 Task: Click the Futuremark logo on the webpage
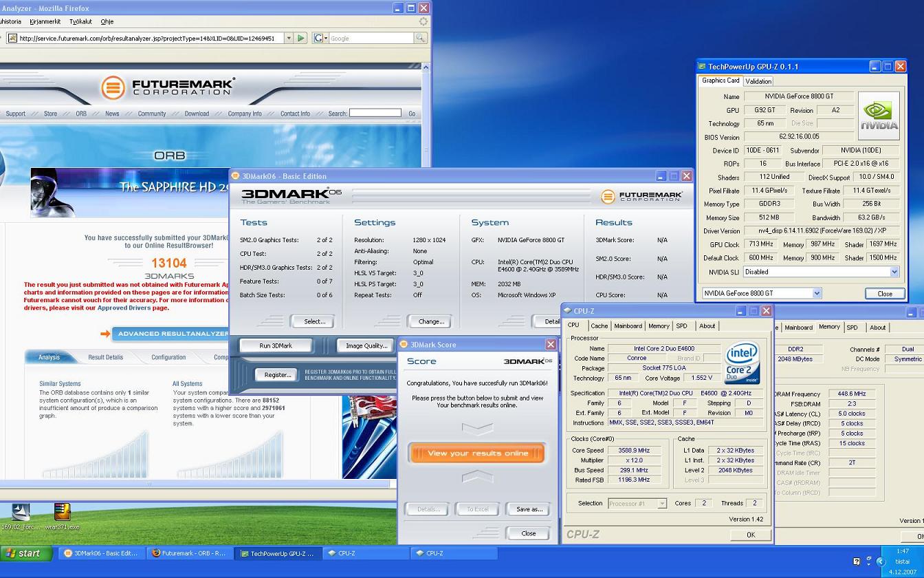click(167, 87)
